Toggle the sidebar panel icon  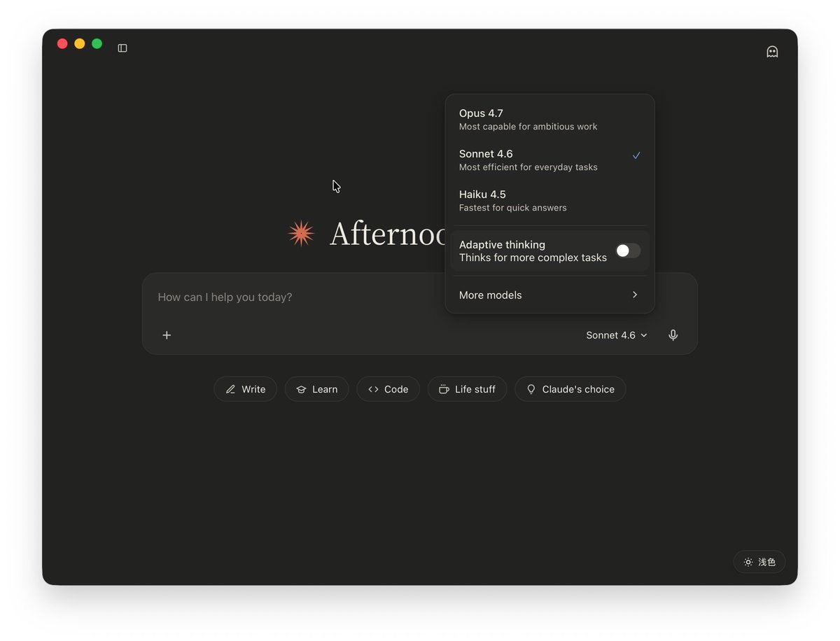(122, 48)
